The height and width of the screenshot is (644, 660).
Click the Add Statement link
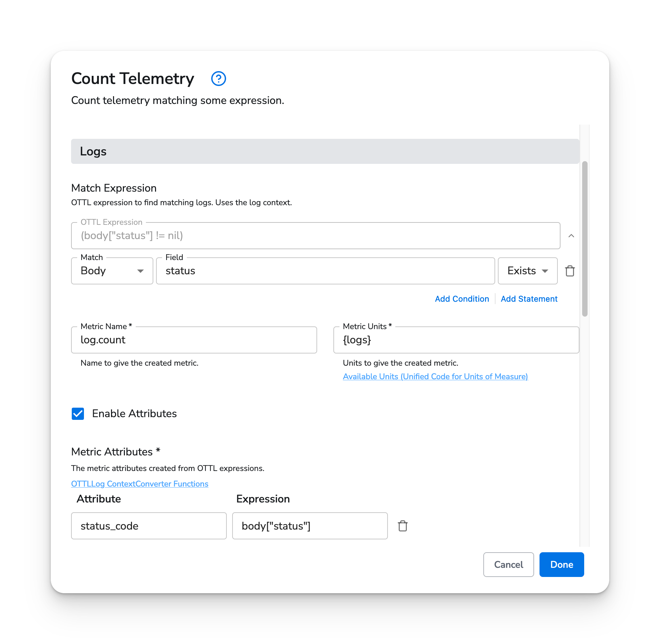point(529,298)
